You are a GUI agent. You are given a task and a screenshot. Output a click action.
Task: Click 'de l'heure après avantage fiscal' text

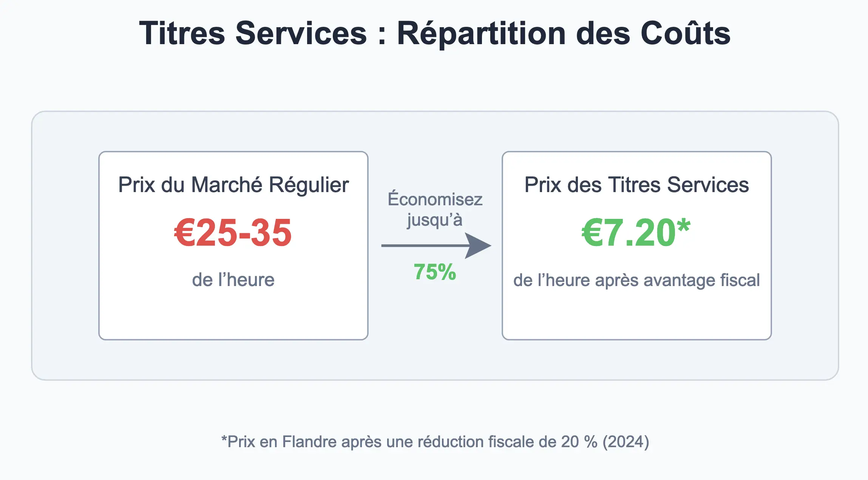click(636, 280)
